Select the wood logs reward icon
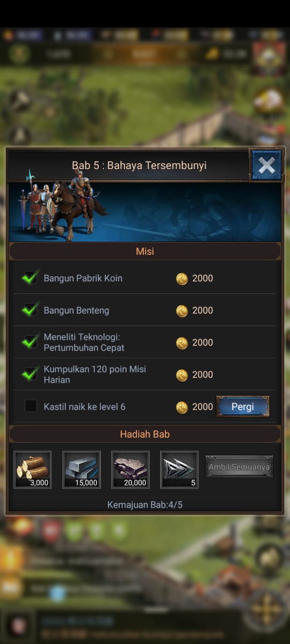 33,470
